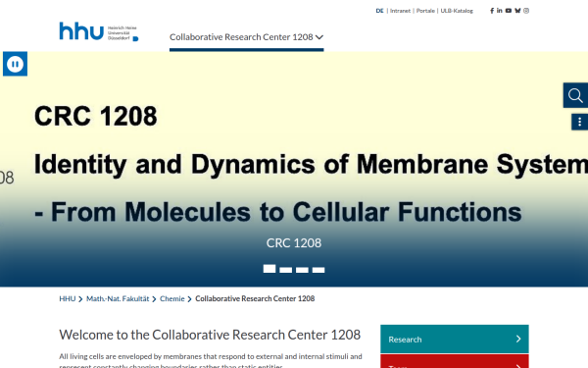The image size is (588, 368).
Task: Go to Chemie breadcrumb link
Action: pos(172,299)
